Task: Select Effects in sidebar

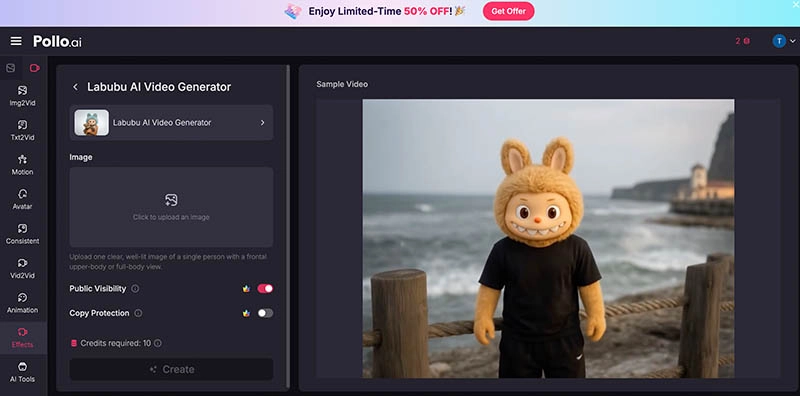Action: click(22, 338)
